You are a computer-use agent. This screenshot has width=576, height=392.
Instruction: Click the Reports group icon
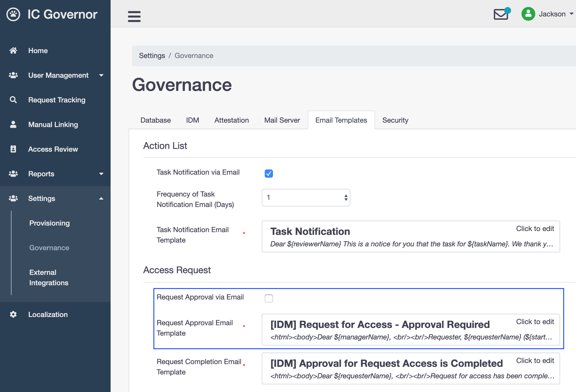(13, 174)
